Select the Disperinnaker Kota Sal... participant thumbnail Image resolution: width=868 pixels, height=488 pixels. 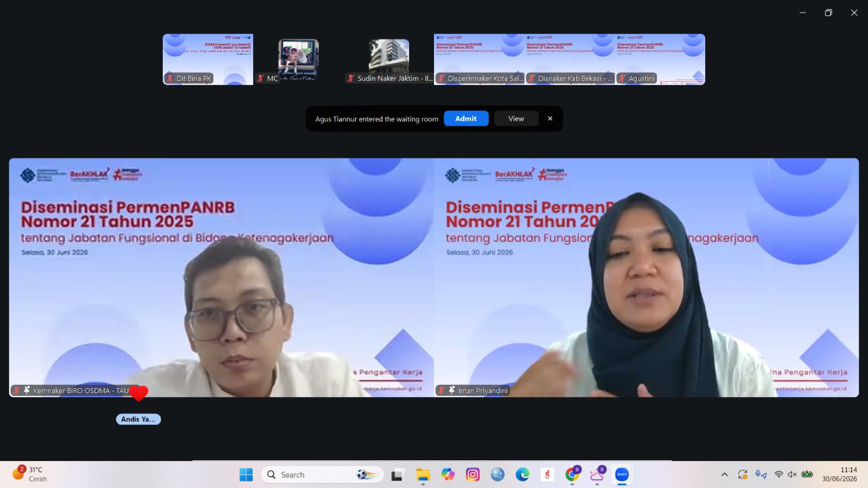(x=479, y=59)
